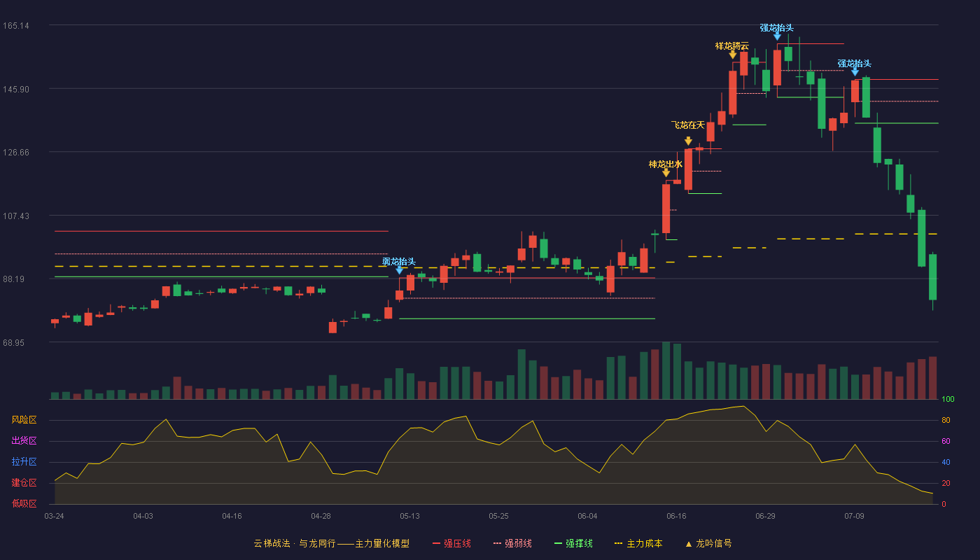
Task: Click blue arrow of 强龙抬头 near 06-29
Action: pos(777,36)
